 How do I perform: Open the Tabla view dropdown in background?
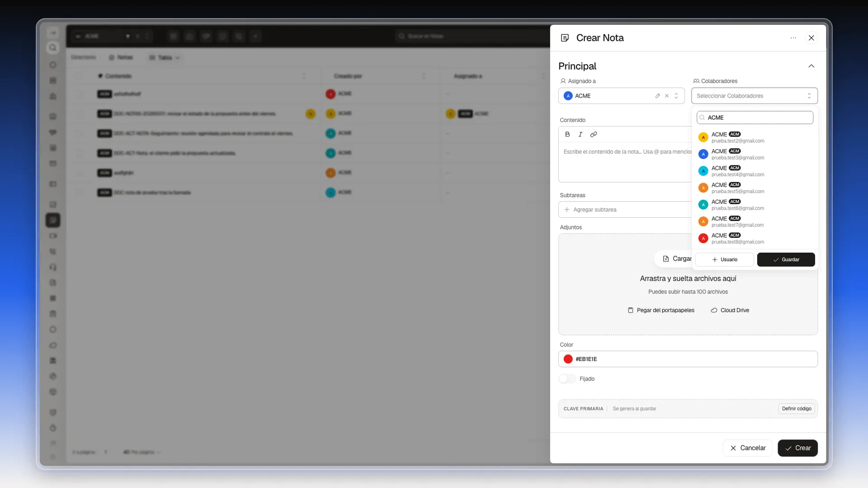[165, 57]
